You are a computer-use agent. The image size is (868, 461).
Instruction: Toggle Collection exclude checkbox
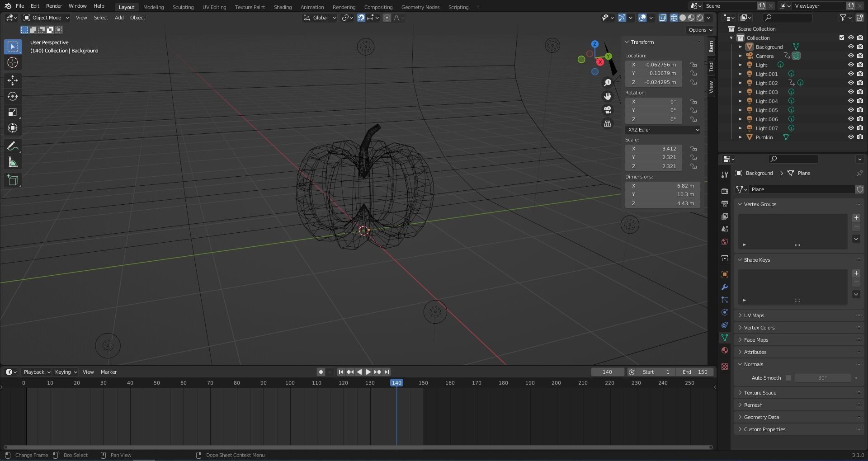[x=841, y=38]
